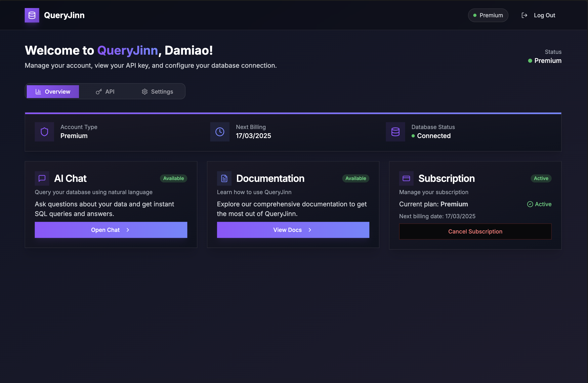This screenshot has height=383, width=588.
Task: Click the Active checkmark circle icon
Action: pos(530,204)
